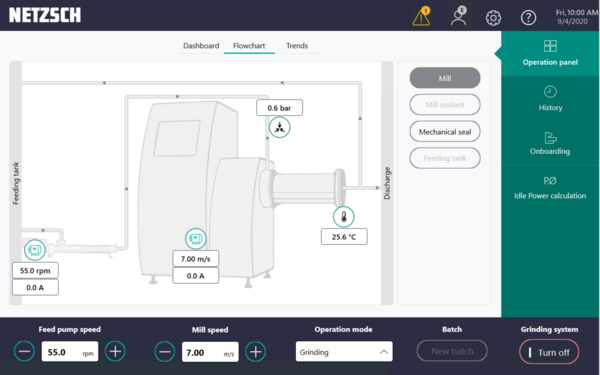600x375 pixels.
Task: Expand the Operation mode chevron arrow
Action: (x=384, y=352)
